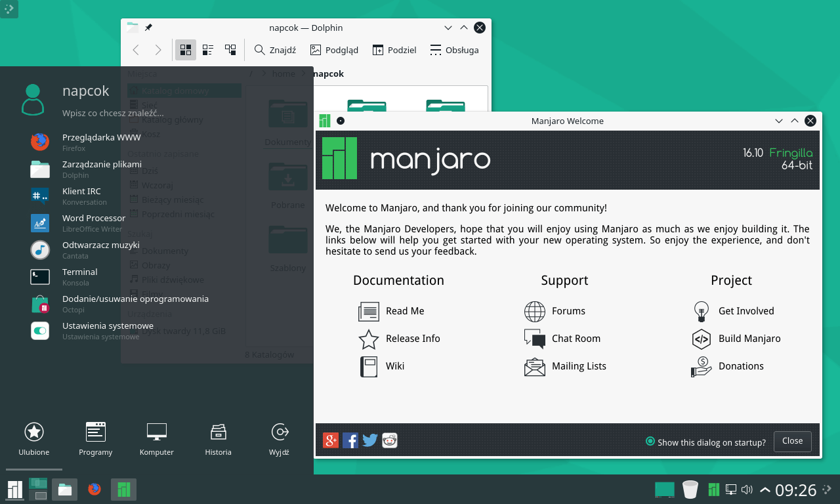Switch to the Programy tab

96,438
